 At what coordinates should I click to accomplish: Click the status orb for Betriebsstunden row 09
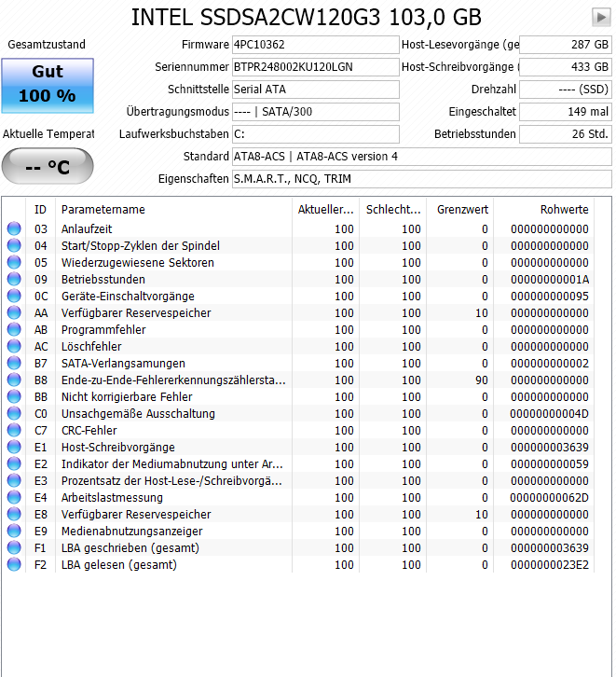coord(14,279)
